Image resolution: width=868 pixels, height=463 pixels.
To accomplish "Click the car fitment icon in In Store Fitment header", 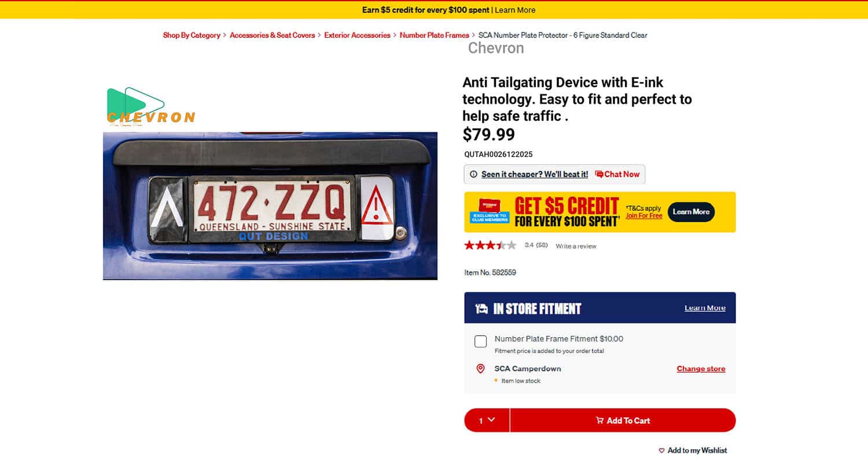I will point(481,308).
